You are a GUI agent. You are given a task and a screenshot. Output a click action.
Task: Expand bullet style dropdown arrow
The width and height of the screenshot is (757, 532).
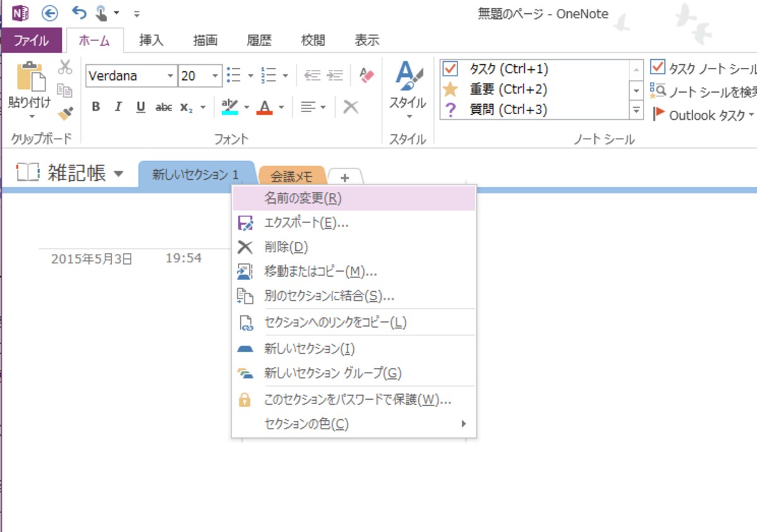coord(250,76)
